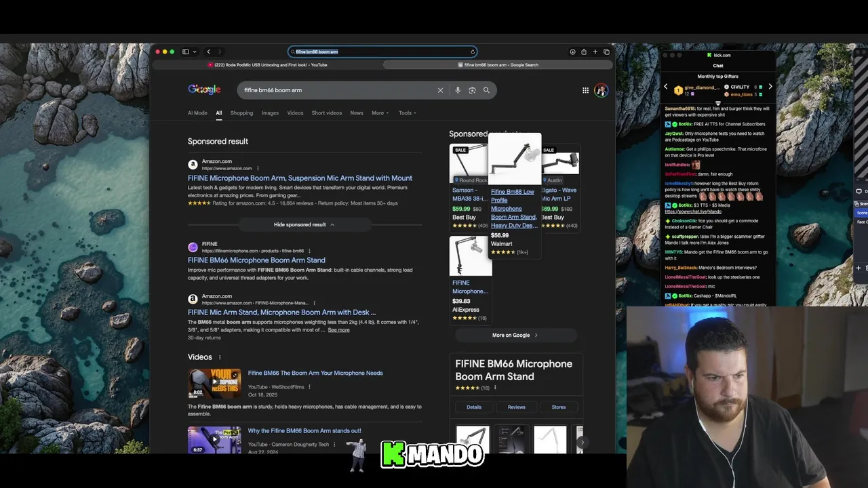
Task: Click the Safari share icon
Action: click(584, 52)
